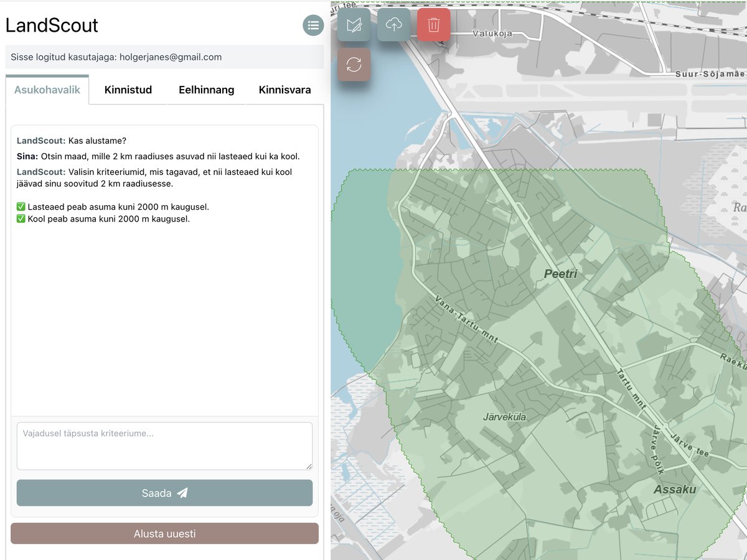Select the Kinnisvara tab
The height and width of the screenshot is (560, 747).
click(x=285, y=90)
